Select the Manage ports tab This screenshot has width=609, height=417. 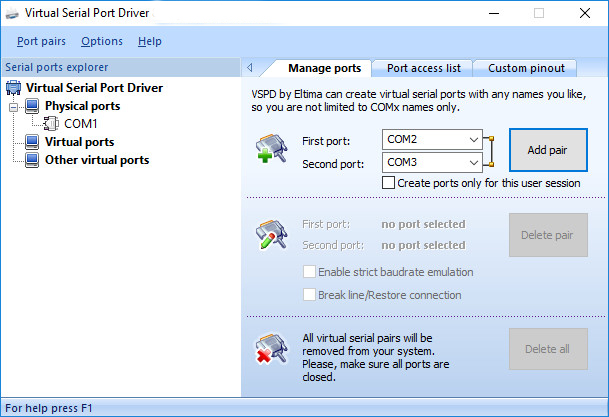(x=324, y=68)
